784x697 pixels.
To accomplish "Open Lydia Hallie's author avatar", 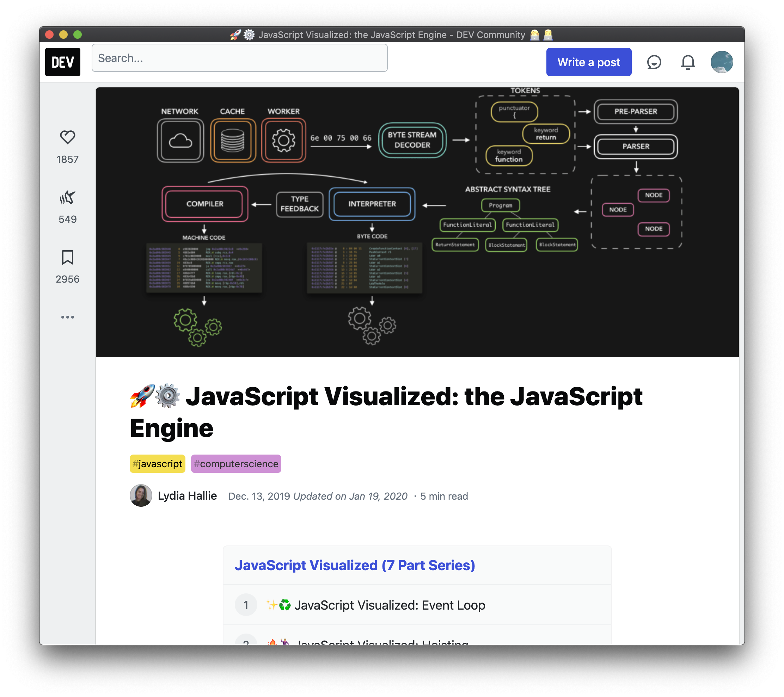I will click(141, 495).
